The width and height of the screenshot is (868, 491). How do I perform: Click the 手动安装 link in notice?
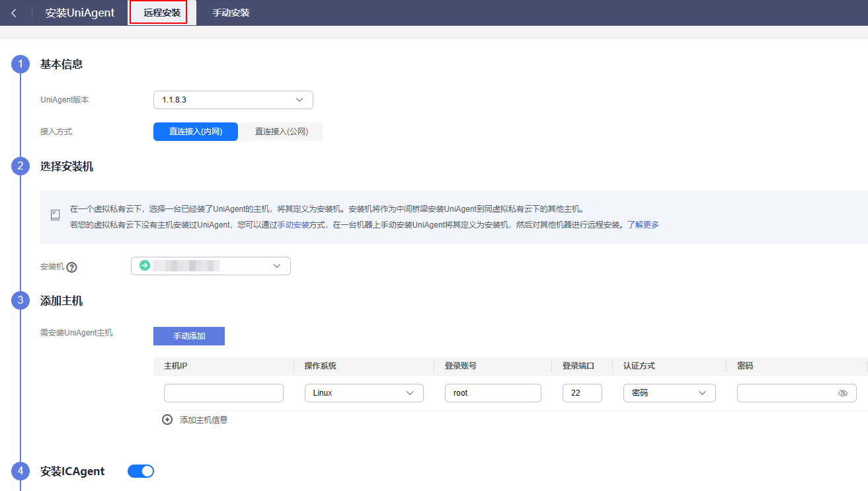(294, 224)
